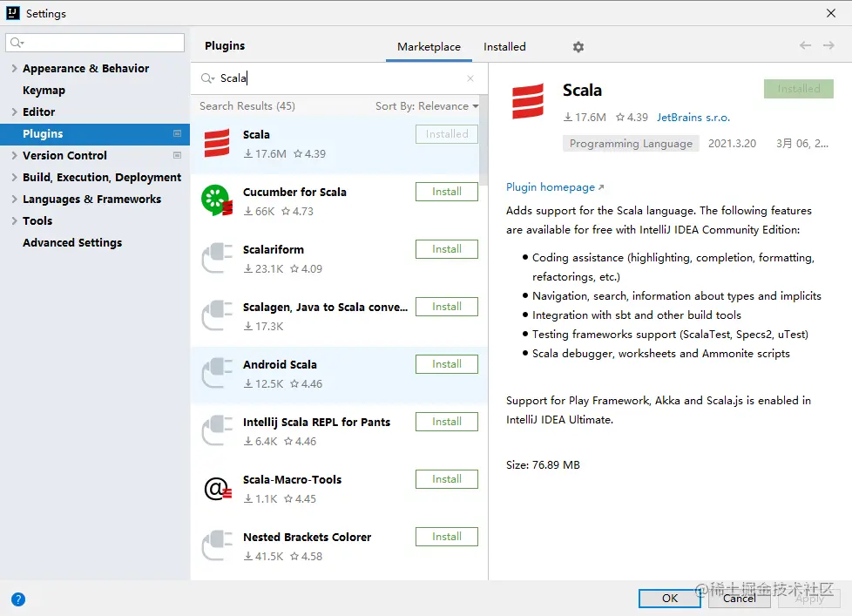Click the Scalariform plugin icon
The image size is (852, 616).
(x=217, y=258)
